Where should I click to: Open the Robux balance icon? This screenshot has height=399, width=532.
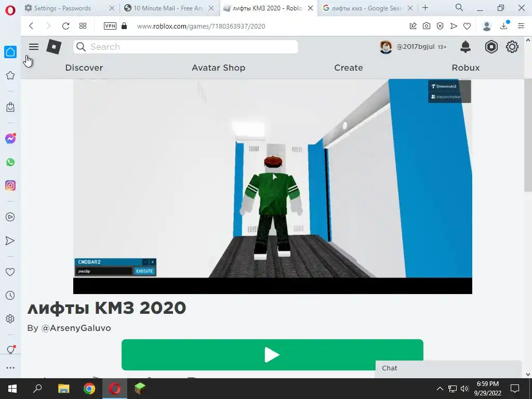point(491,47)
